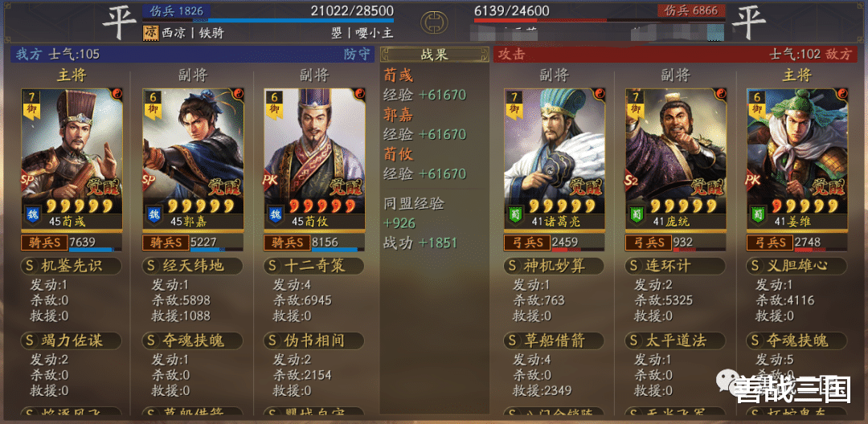Screen dimensions: 868x424
Task: Click the 伤兵 6866 enemy wounded label
Action: click(690, 10)
